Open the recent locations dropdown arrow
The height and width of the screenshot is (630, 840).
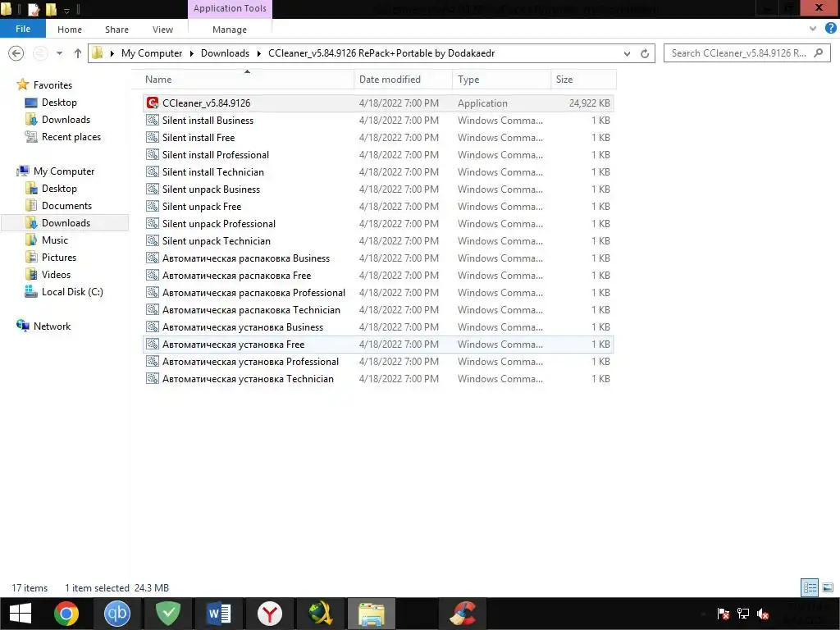tap(59, 53)
